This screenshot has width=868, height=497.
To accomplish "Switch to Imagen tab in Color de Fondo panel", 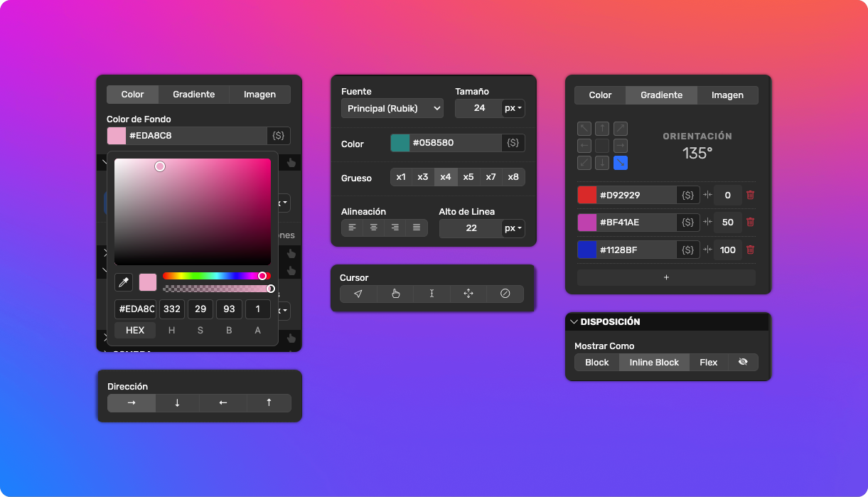I will pyautogui.click(x=259, y=95).
